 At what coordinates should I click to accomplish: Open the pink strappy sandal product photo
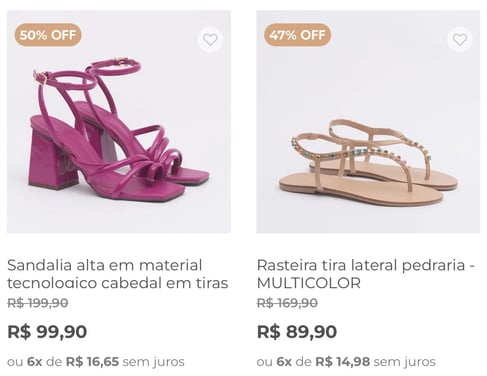click(119, 122)
